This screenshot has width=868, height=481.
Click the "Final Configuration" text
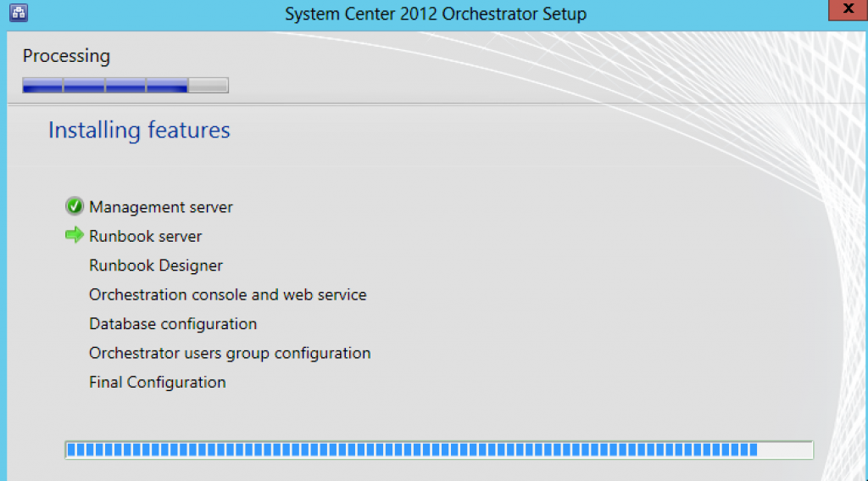coord(158,383)
